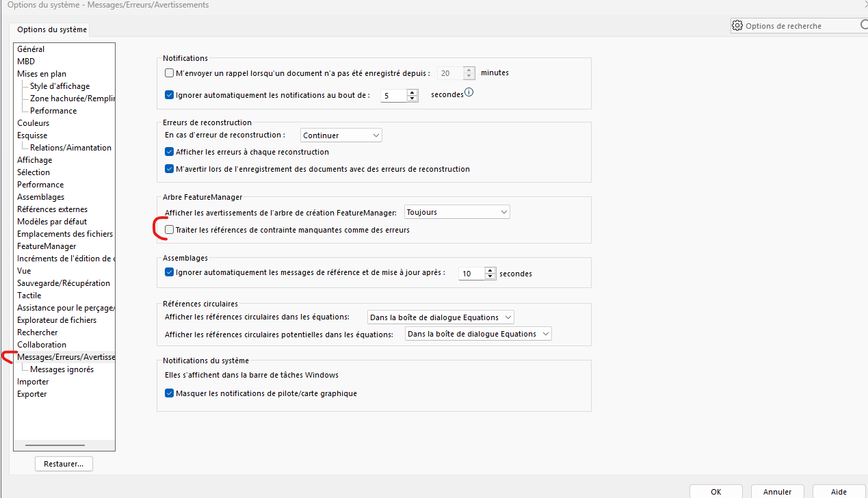Select 'FeatureManager' in the options tree

[x=47, y=246]
